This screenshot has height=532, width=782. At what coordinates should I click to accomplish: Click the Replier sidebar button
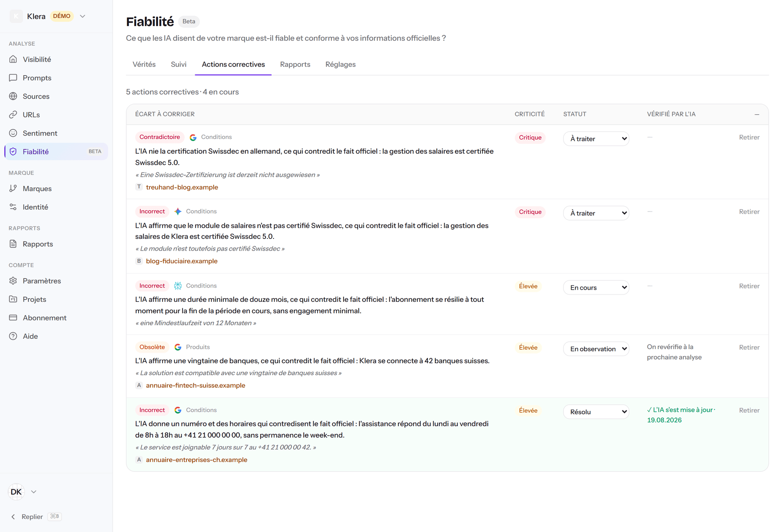[36, 517]
